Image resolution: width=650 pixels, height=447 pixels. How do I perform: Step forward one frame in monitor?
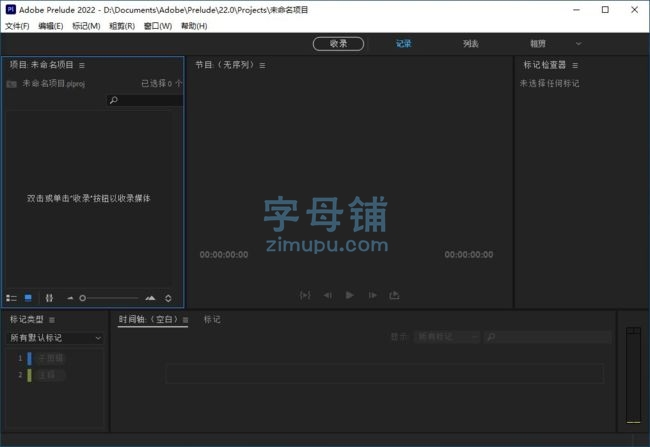click(372, 295)
